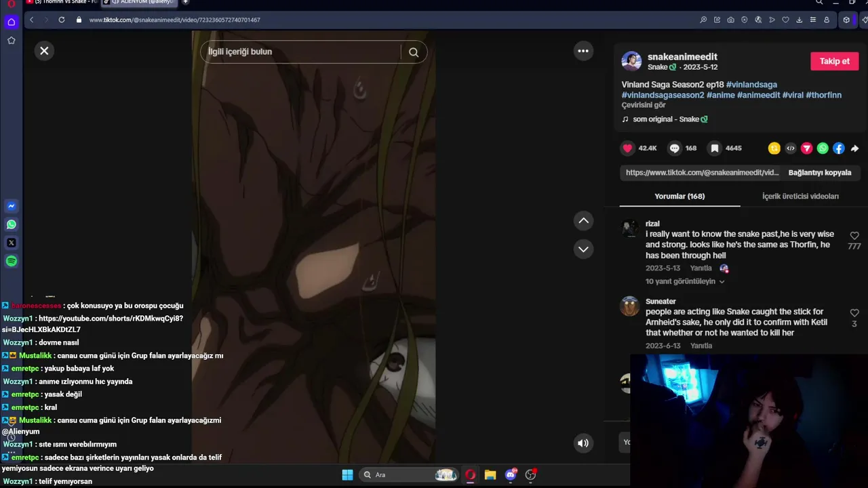Send to friends with the red paper plane icon

click(x=806, y=148)
